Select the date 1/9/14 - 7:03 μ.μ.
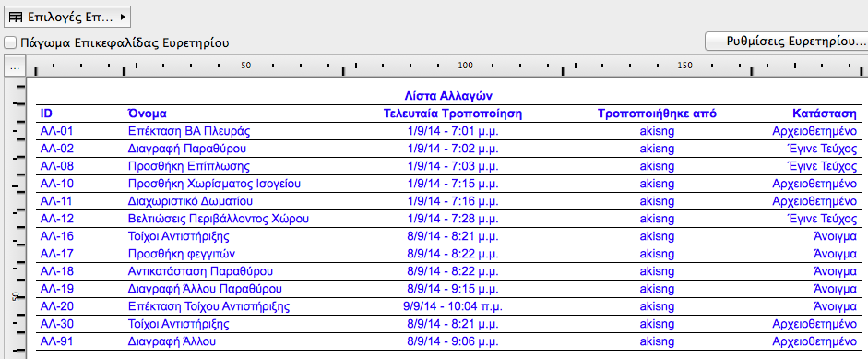The width and height of the screenshot is (868, 359). [x=453, y=166]
